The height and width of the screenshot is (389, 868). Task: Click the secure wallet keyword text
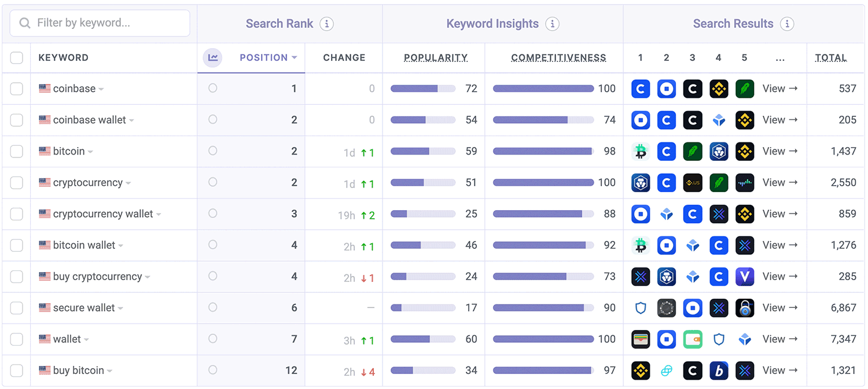84,307
